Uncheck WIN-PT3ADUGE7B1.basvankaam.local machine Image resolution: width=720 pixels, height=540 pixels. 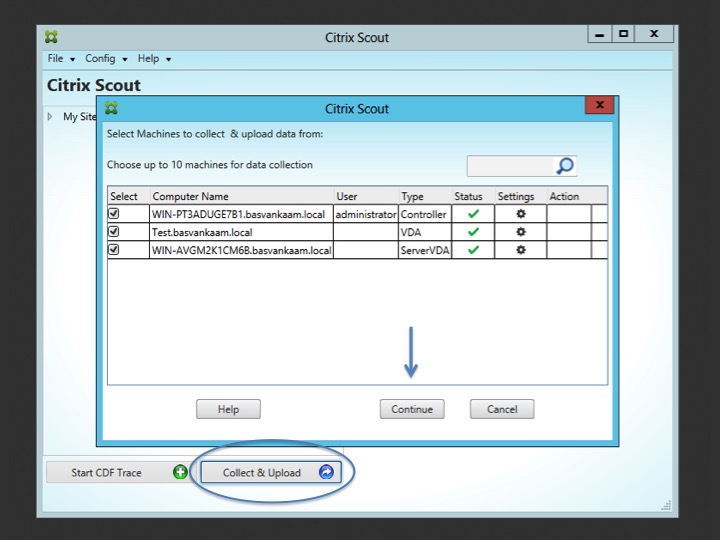click(113, 214)
